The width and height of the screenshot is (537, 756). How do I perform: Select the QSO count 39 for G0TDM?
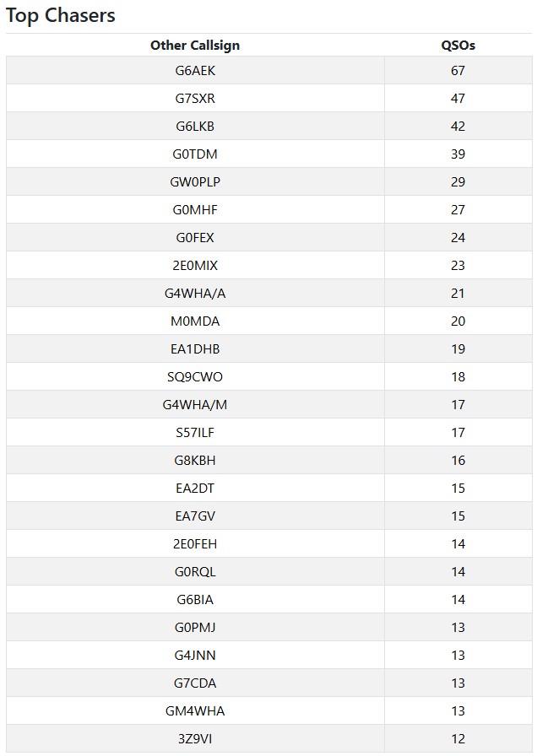point(458,154)
